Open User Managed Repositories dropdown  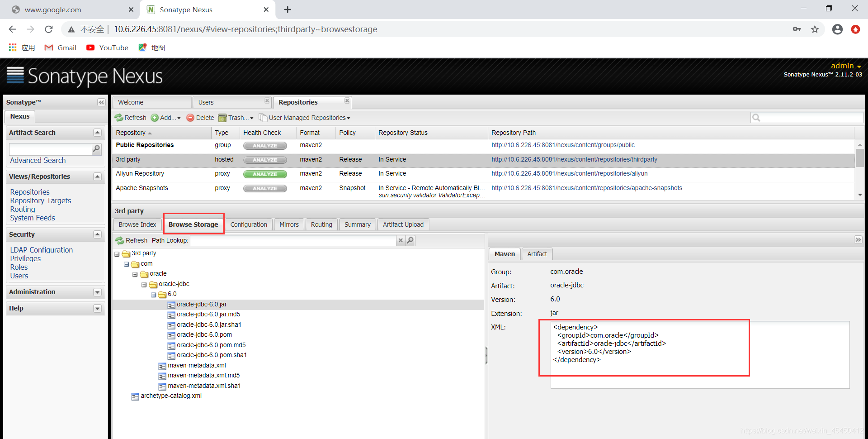[x=305, y=118]
